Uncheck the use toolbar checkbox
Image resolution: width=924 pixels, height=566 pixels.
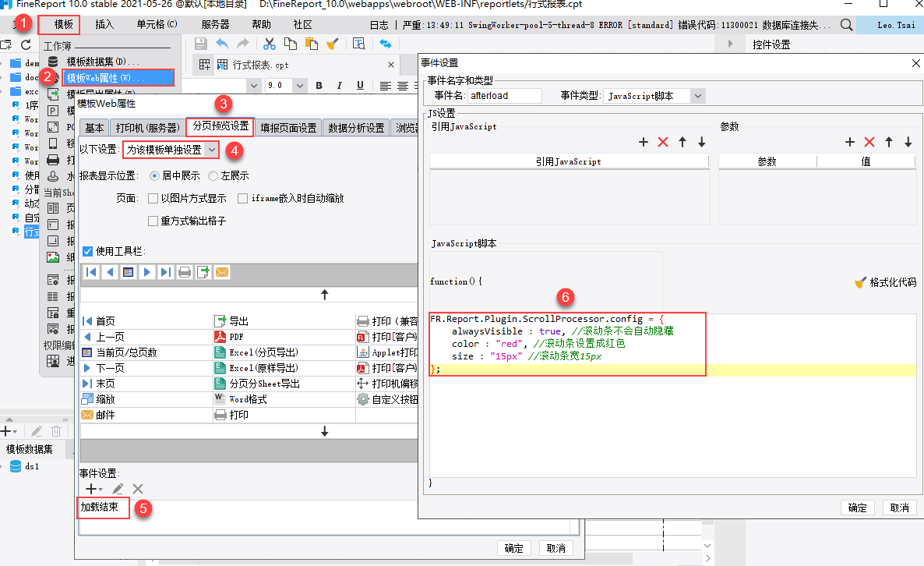pos(88,251)
